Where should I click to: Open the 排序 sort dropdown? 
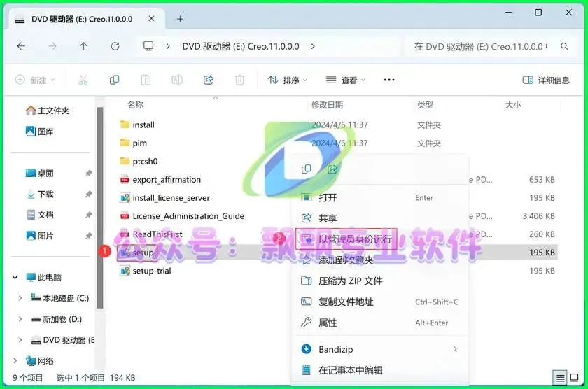pos(288,80)
